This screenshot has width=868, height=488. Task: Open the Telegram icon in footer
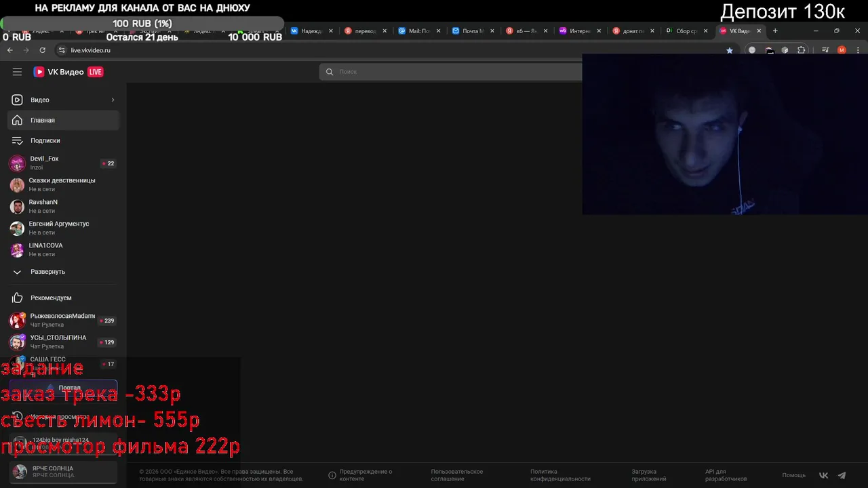(842, 475)
